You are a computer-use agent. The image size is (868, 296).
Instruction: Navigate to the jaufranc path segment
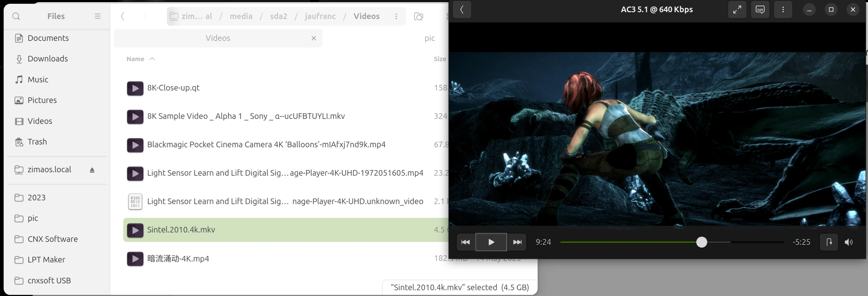(x=320, y=16)
